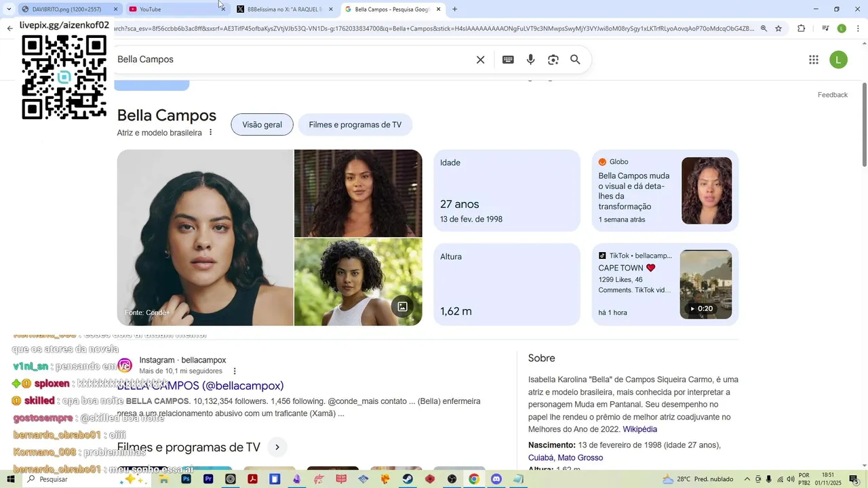Open Adobe Acrobat from the taskbar
868x488 pixels.
pyautogui.click(x=252, y=479)
